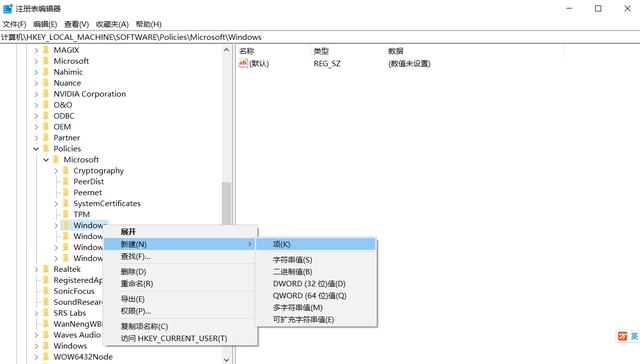Click the Nuance folder icon

[x=46, y=83]
